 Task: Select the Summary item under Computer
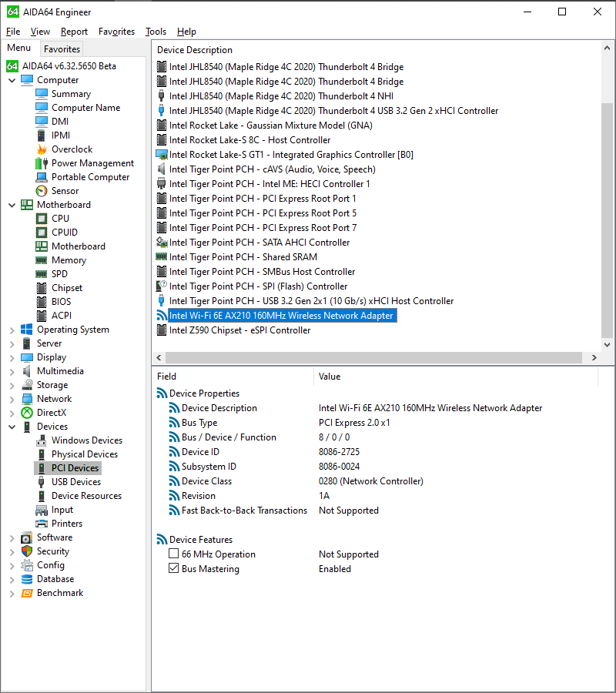pyautogui.click(x=71, y=94)
